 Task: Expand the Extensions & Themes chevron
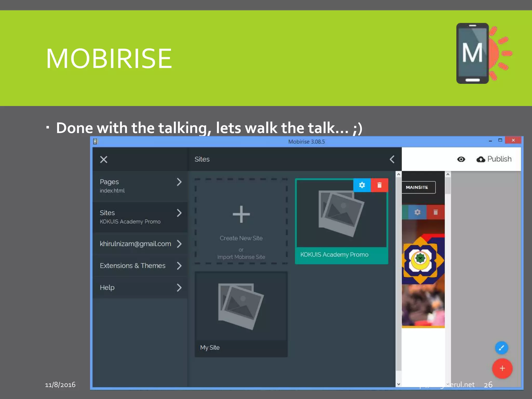[179, 266]
